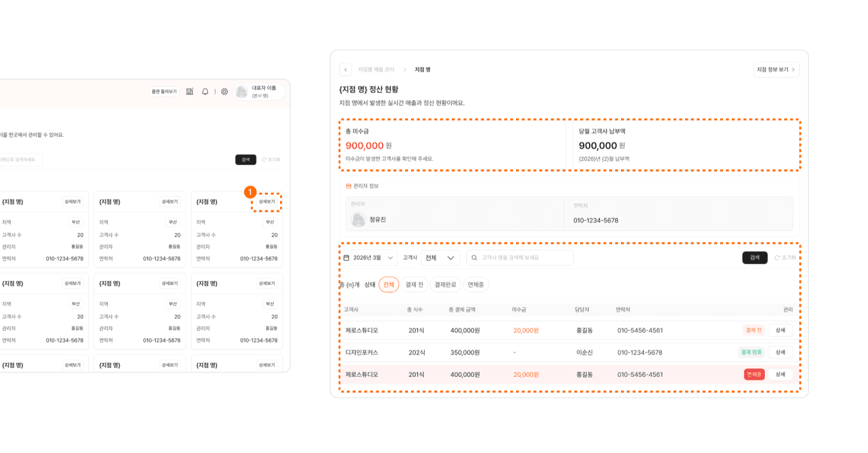The width and height of the screenshot is (868, 453).
Task: Open 상세 for the 디자인포커스 row
Action: [780, 352]
